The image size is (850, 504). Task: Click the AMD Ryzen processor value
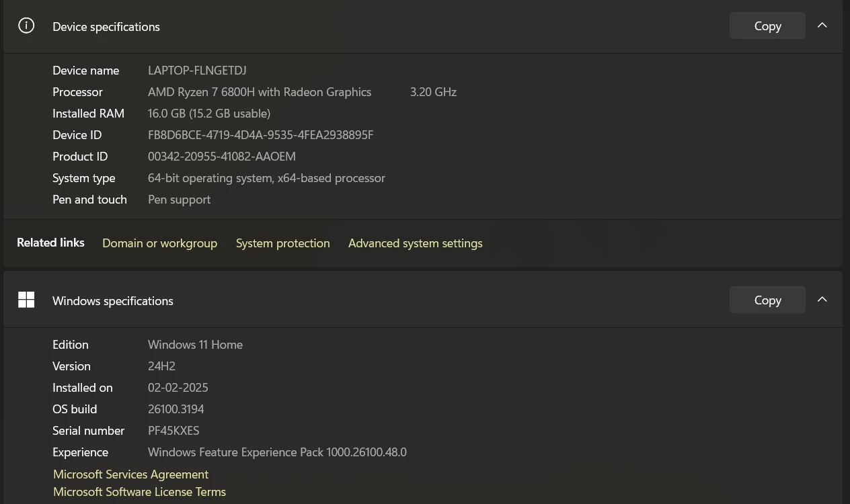260,92
